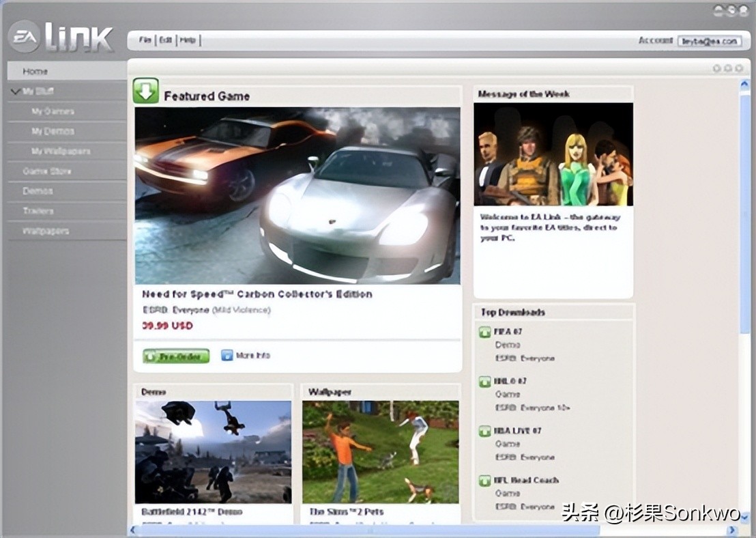The width and height of the screenshot is (756, 538).
Task: Click the Account email field
Action: pos(709,41)
